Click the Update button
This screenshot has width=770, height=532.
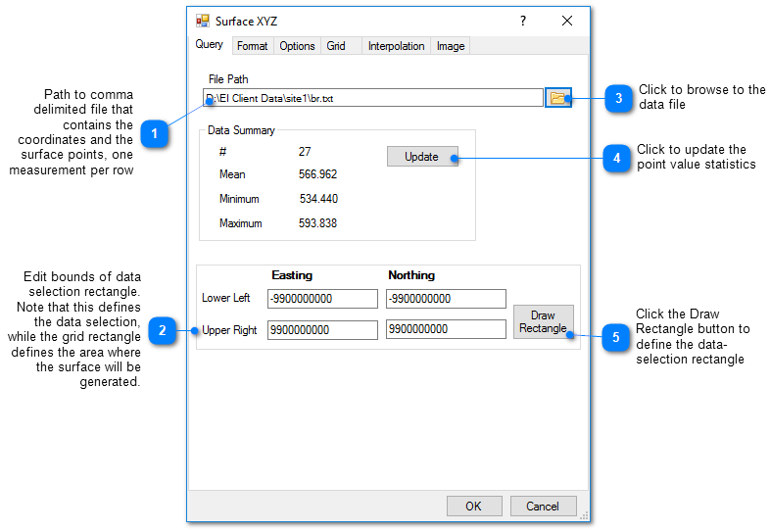coord(422,156)
